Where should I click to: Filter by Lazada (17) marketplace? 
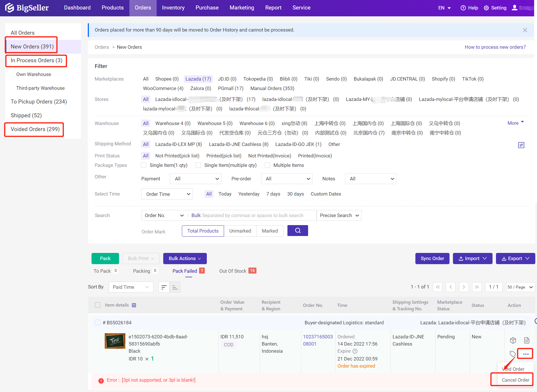198,79
